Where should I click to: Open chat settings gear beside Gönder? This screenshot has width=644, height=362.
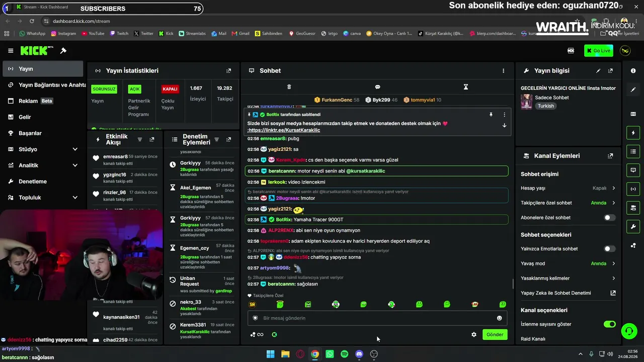[x=473, y=334]
